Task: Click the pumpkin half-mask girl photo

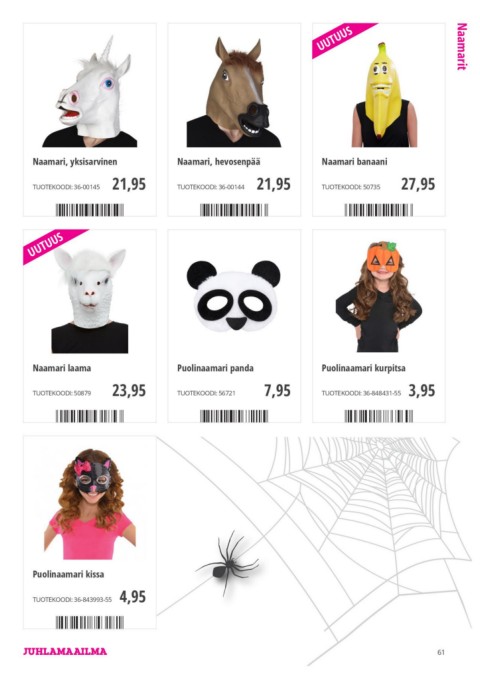Action: click(x=379, y=297)
